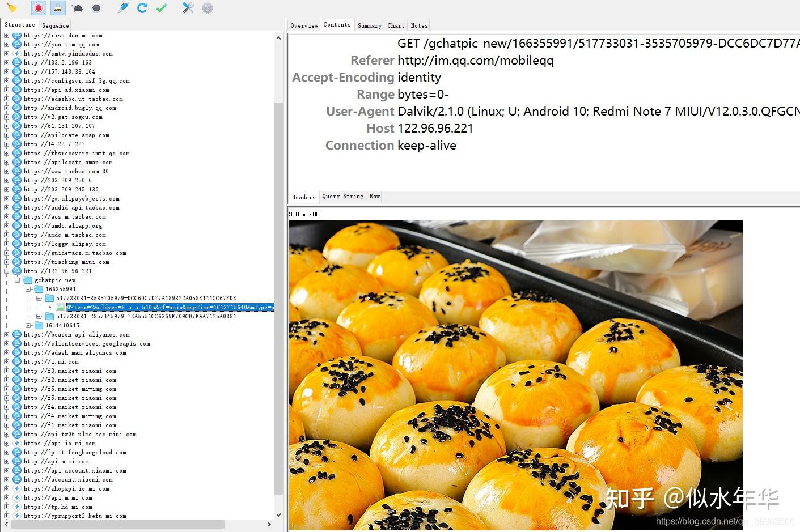Click the gchatpic_new folder icon
This screenshot has width=800, height=532.
pyautogui.click(x=28, y=280)
